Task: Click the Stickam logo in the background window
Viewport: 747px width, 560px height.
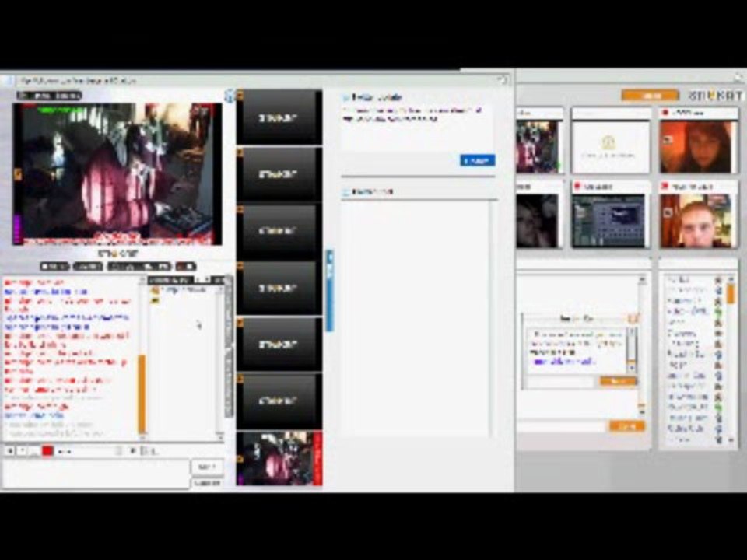Action: pos(715,95)
